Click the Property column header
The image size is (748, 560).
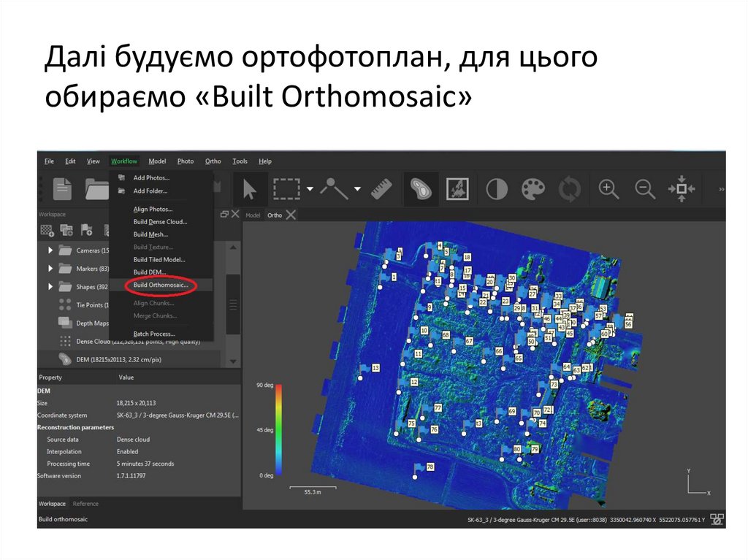pyautogui.click(x=50, y=377)
